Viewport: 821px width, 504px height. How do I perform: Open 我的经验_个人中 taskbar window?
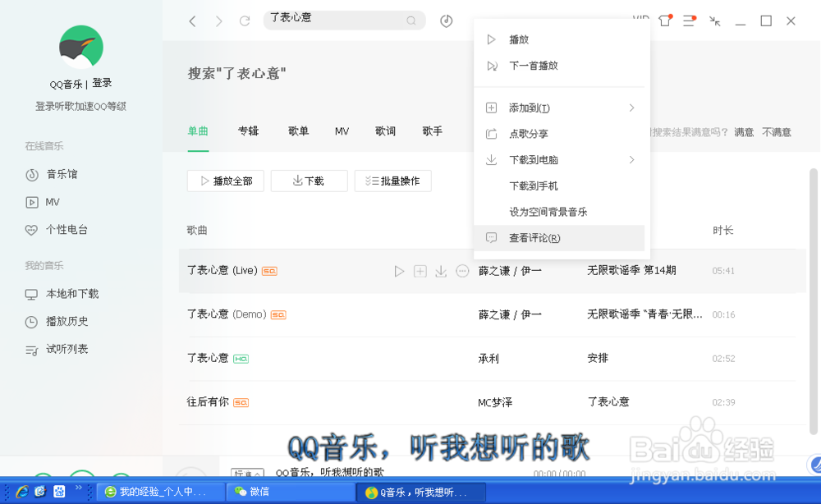[160, 492]
